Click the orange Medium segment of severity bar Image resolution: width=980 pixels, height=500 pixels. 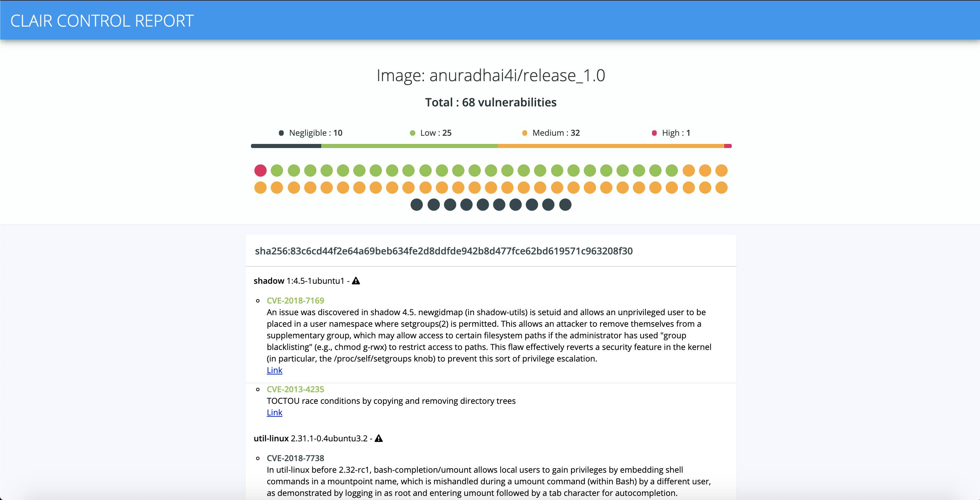tap(611, 146)
